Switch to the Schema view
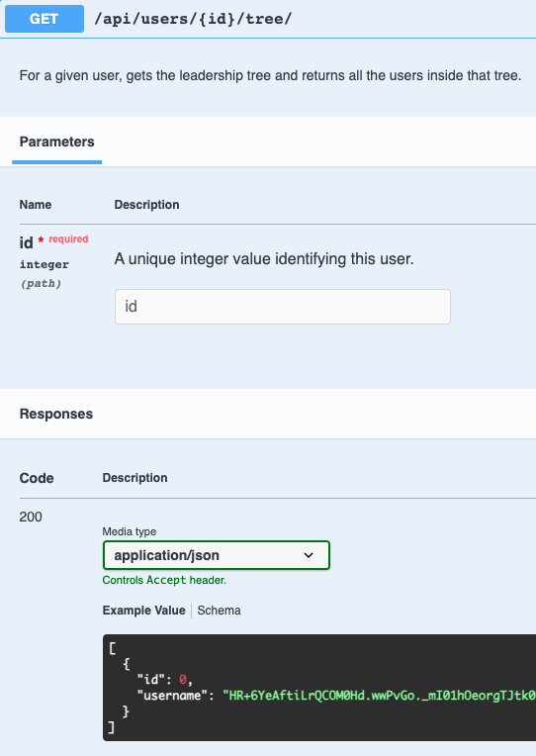Viewport: 536px width, 756px height. tap(219, 611)
